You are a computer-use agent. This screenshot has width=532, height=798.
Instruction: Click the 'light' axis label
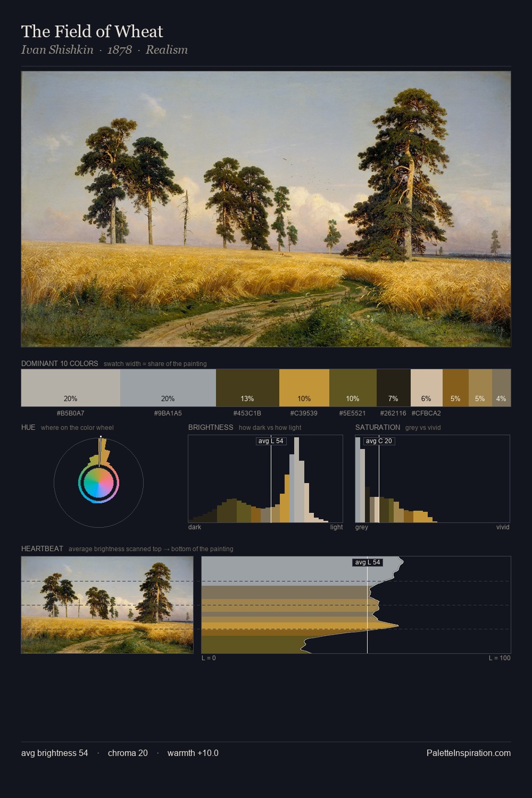pyautogui.click(x=336, y=527)
